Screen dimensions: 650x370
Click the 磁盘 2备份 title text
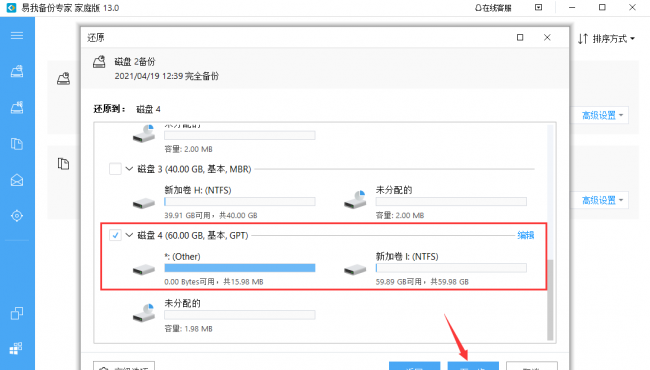tap(135, 62)
